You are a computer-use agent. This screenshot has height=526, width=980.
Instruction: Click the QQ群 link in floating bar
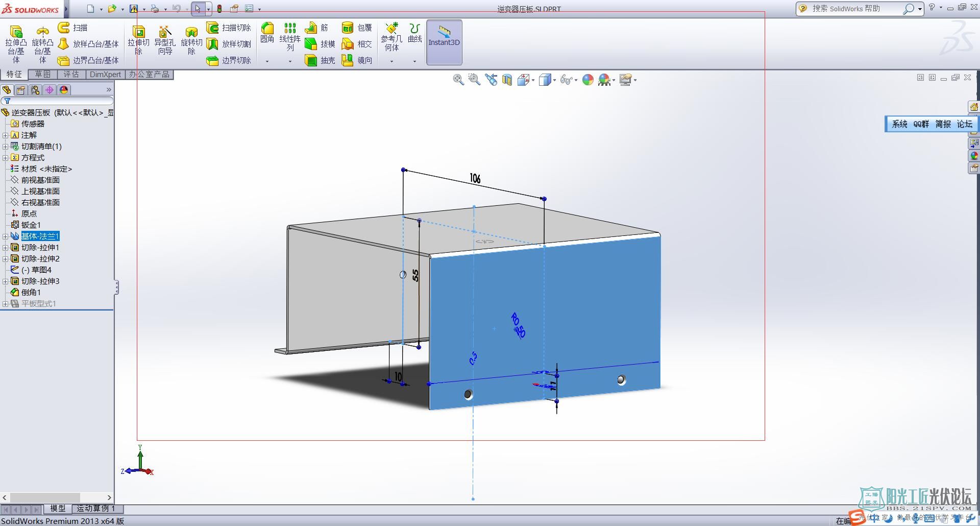pyautogui.click(x=921, y=124)
